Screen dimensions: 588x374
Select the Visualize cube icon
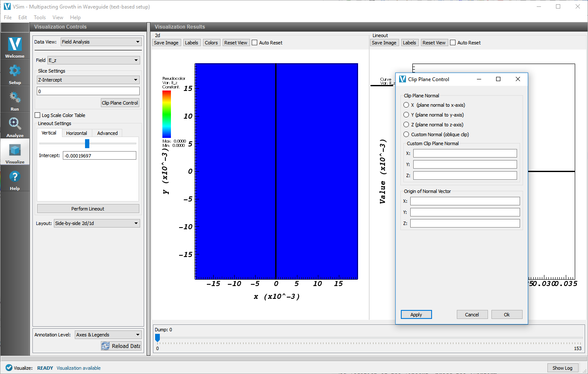tap(15, 150)
